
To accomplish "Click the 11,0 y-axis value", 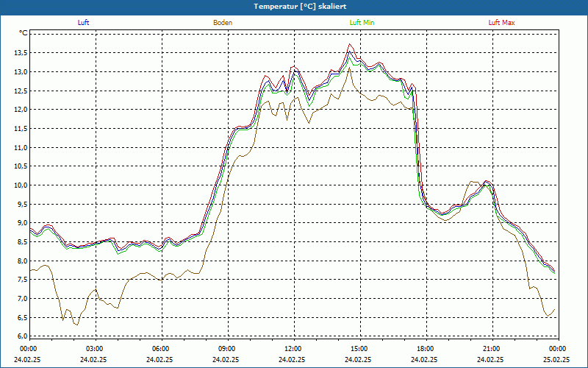I will (21, 148).
